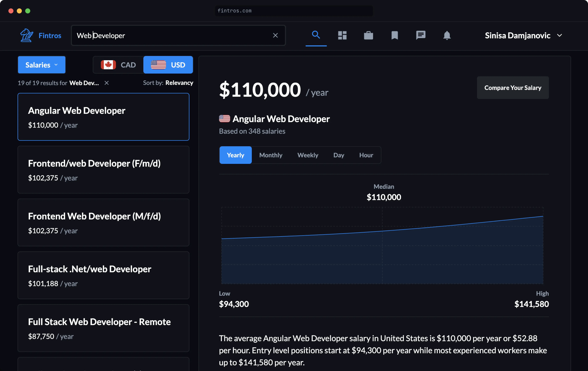Open Full-stack .Net/web Developer result

[103, 275]
